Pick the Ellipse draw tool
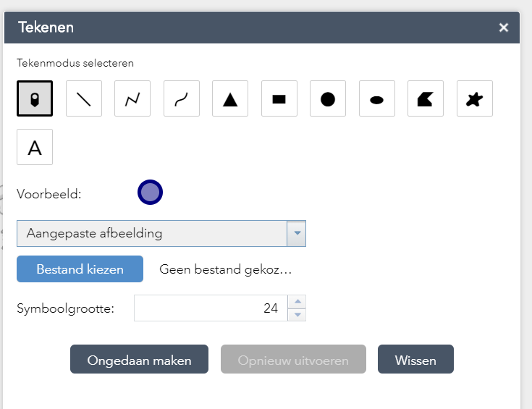532x409 pixels. coord(377,98)
